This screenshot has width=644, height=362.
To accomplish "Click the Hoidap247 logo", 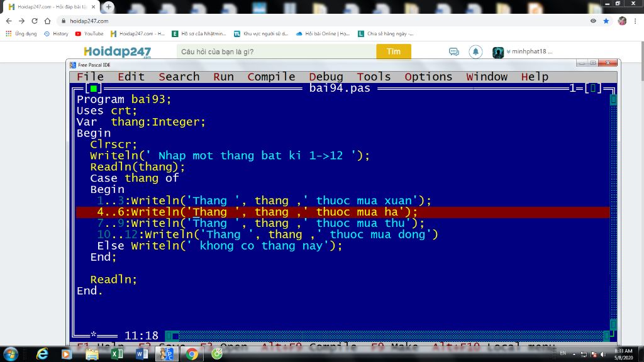I will click(118, 52).
